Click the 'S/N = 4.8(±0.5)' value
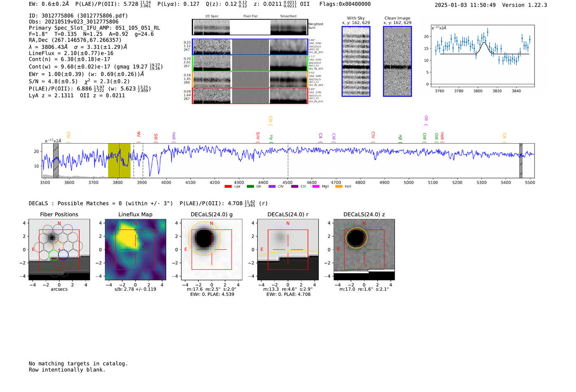576x392 pixels. tap(53, 81)
